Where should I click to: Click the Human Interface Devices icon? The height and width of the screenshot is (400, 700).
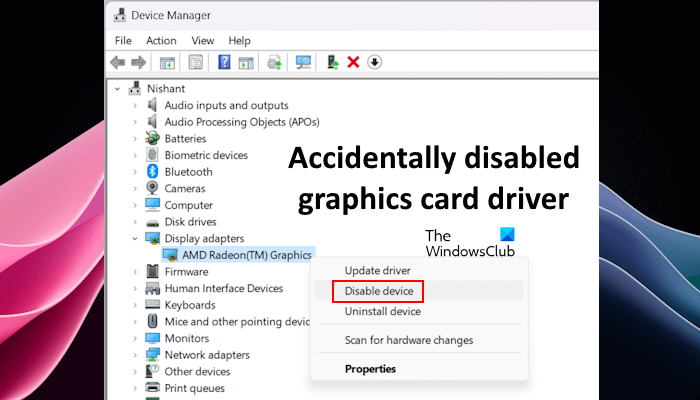tap(153, 288)
